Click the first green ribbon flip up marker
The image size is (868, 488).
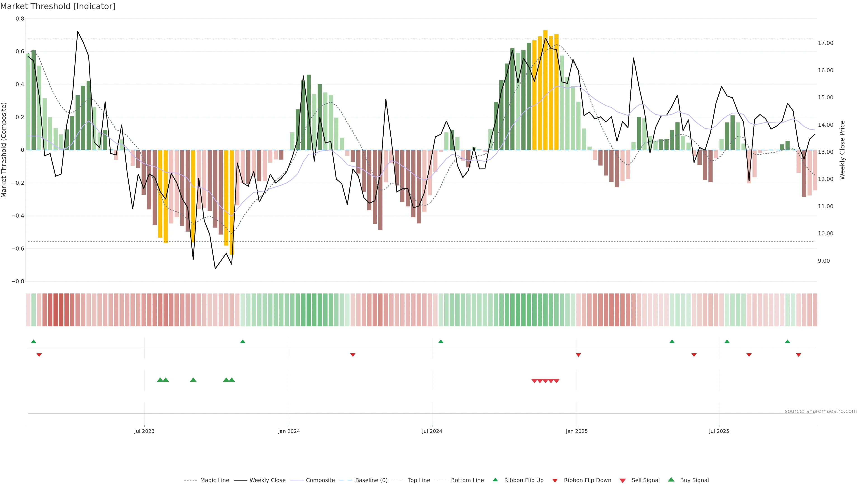[34, 342]
